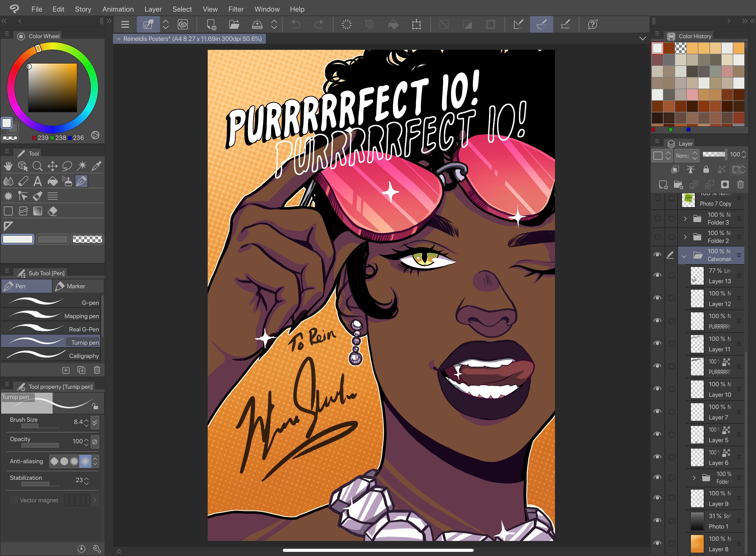The image size is (756, 556).
Task: Click the Redo arrow in command bar
Action: pos(318,24)
